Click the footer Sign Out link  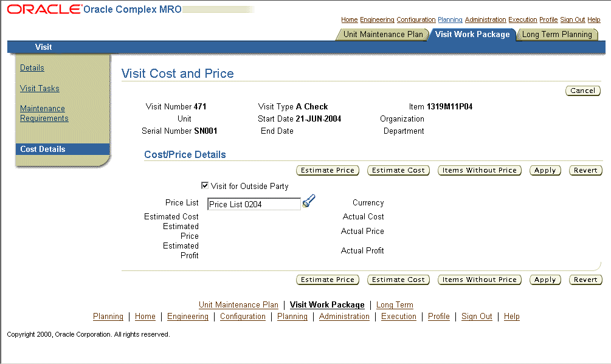477,317
